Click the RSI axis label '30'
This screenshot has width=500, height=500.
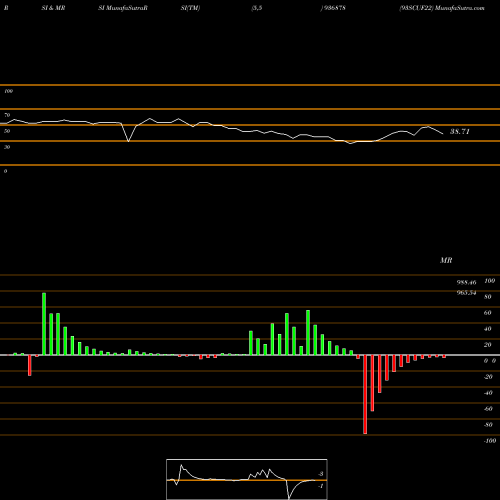7,147
